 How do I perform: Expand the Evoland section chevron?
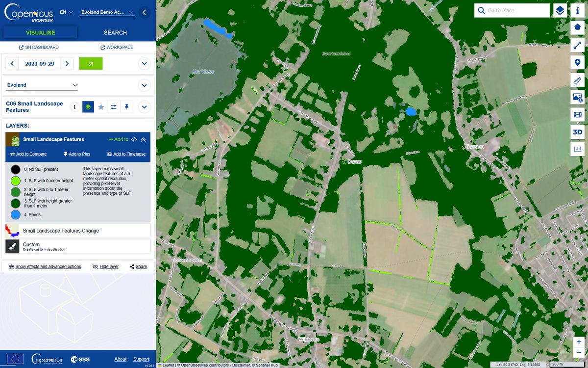[x=144, y=85]
